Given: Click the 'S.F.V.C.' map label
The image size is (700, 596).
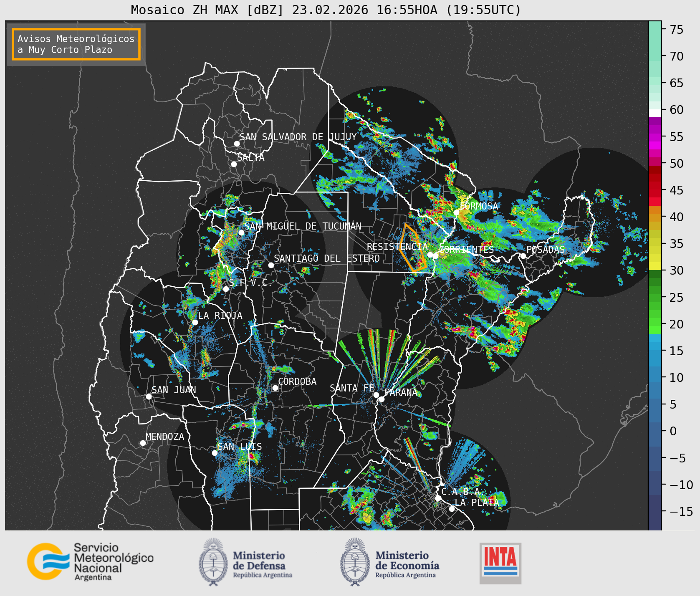Looking at the screenshot, I should 250,283.
